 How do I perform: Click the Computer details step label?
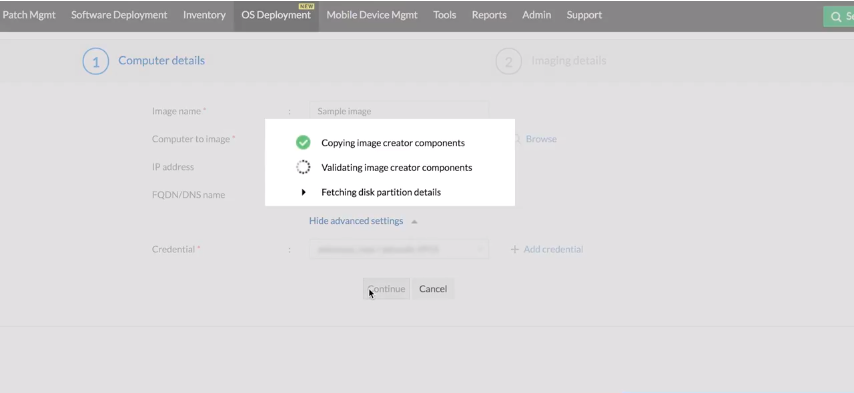[x=162, y=60]
